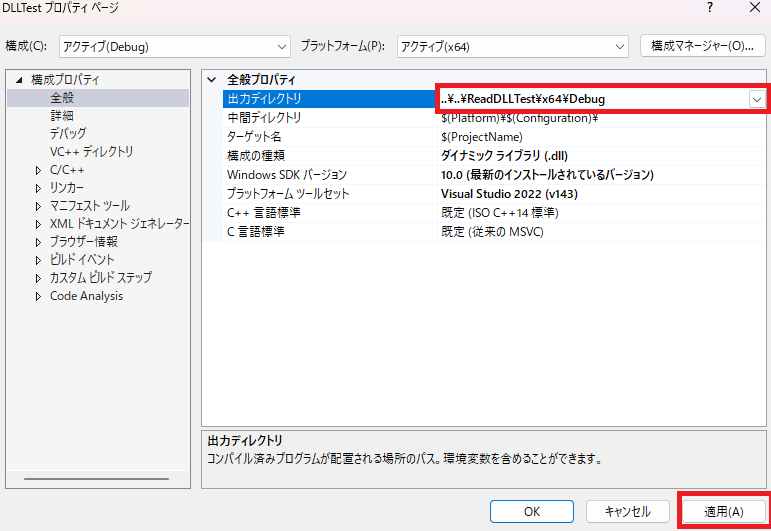Image resolution: width=771 pixels, height=531 pixels.
Task: Expand the C/C++ tree node
Action: click(38, 170)
